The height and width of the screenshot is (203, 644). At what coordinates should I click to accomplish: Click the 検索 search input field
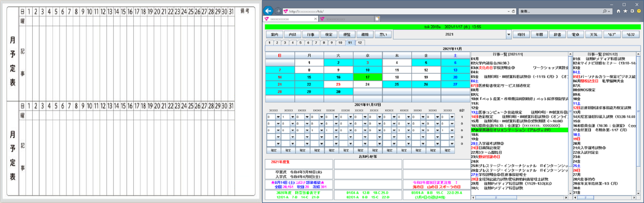pos(559,11)
